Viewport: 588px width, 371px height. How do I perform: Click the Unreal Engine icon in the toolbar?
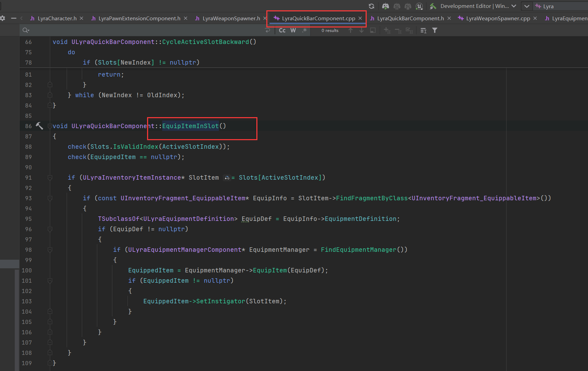click(419, 6)
